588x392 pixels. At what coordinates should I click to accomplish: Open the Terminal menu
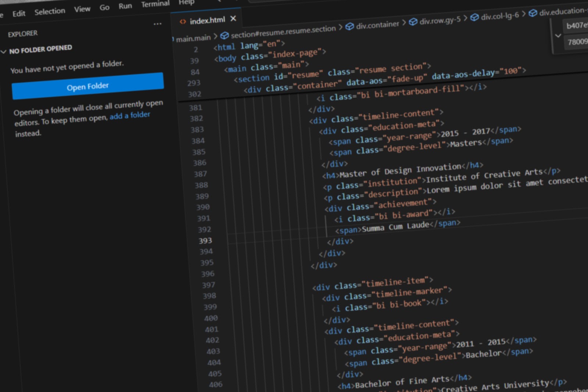155,4
